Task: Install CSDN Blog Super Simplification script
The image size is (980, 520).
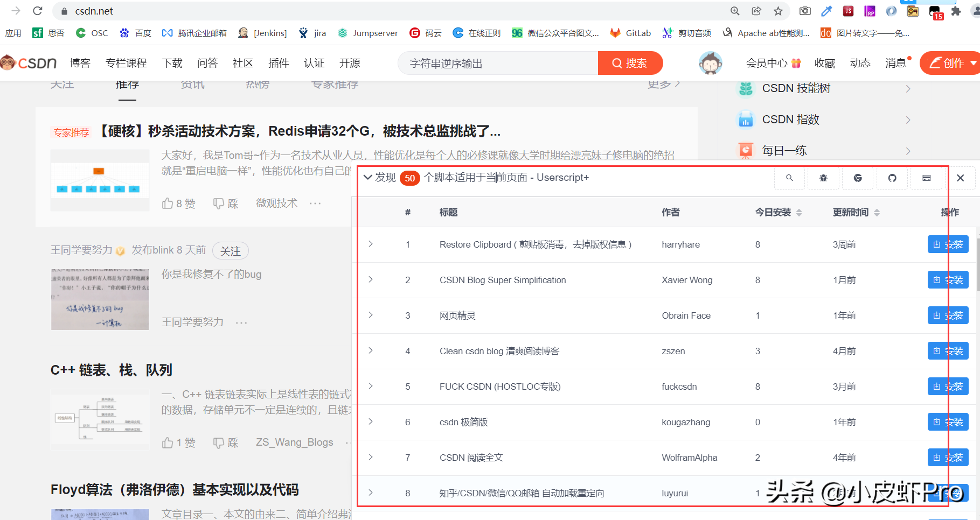Action: (948, 280)
